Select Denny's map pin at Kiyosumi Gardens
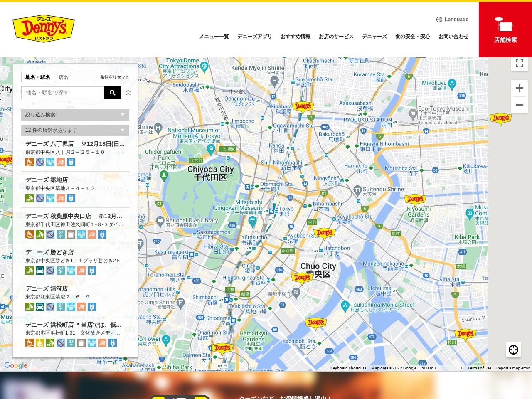This screenshot has height=399, width=532. [415, 200]
